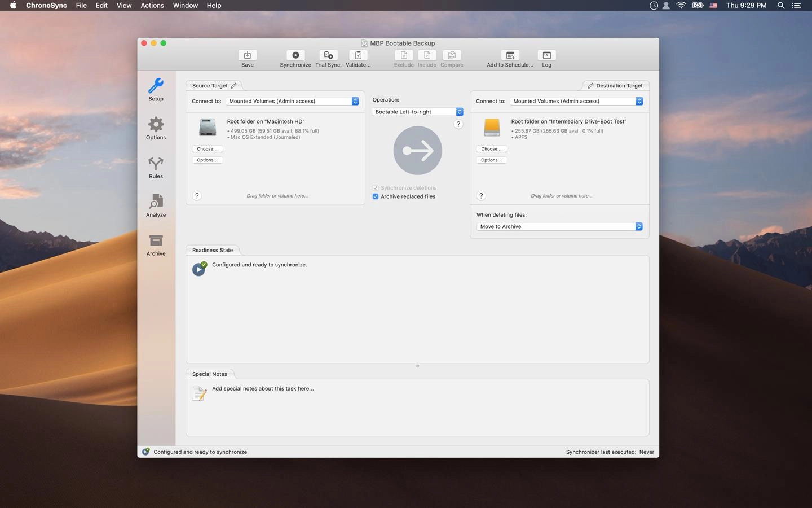Open help for the Operation setting

(x=458, y=124)
